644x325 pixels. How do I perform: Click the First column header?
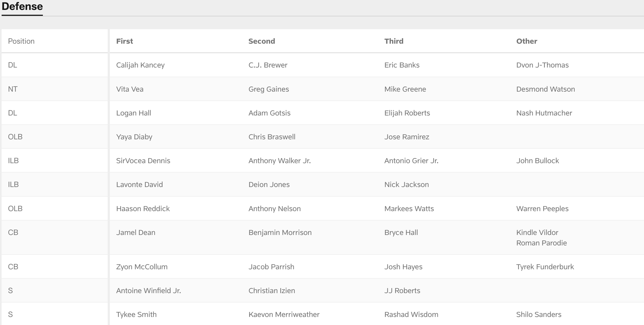click(125, 41)
